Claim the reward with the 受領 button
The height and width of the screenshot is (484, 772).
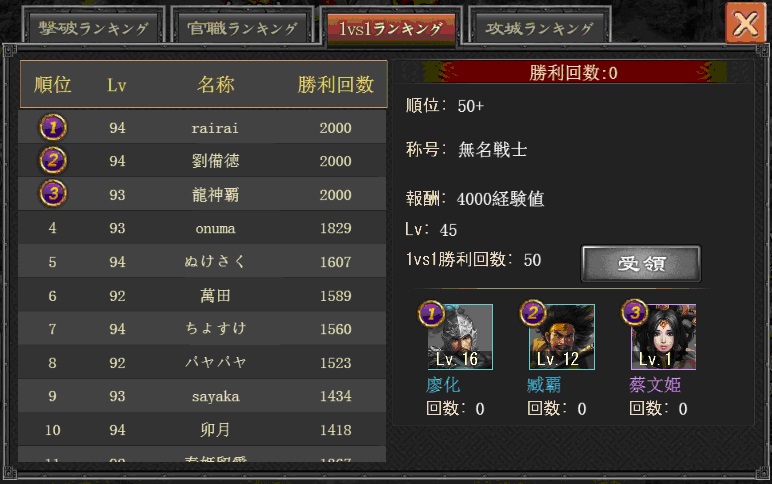pyautogui.click(x=641, y=263)
